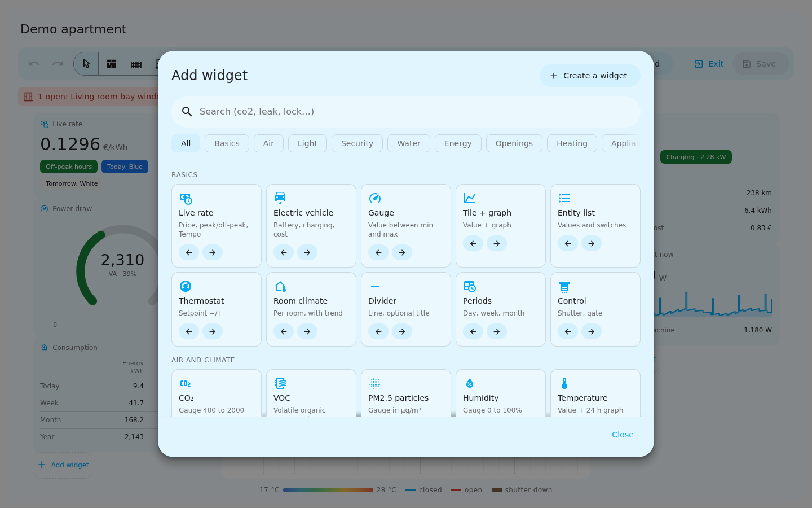The height and width of the screenshot is (508, 812).
Task: Click previous arrow on Room climate card
Action: click(284, 331)
